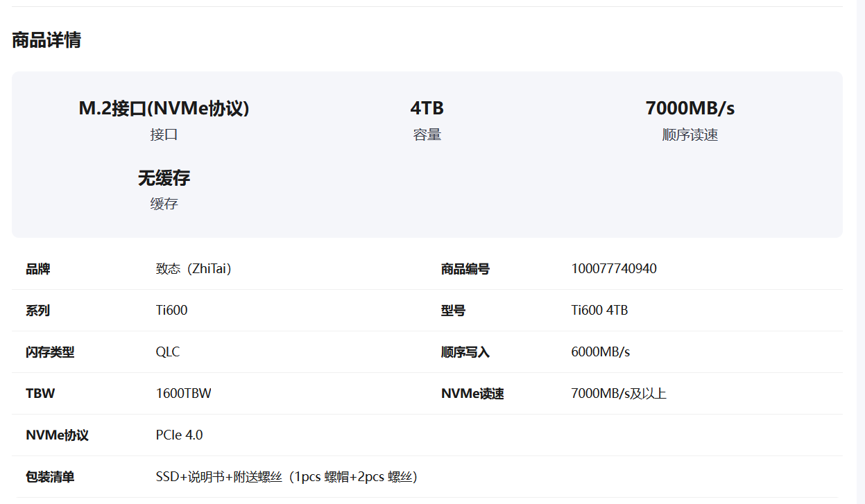Click the 闪存类型 value QLC
865x504 pixels.
(x=168, y=352)
